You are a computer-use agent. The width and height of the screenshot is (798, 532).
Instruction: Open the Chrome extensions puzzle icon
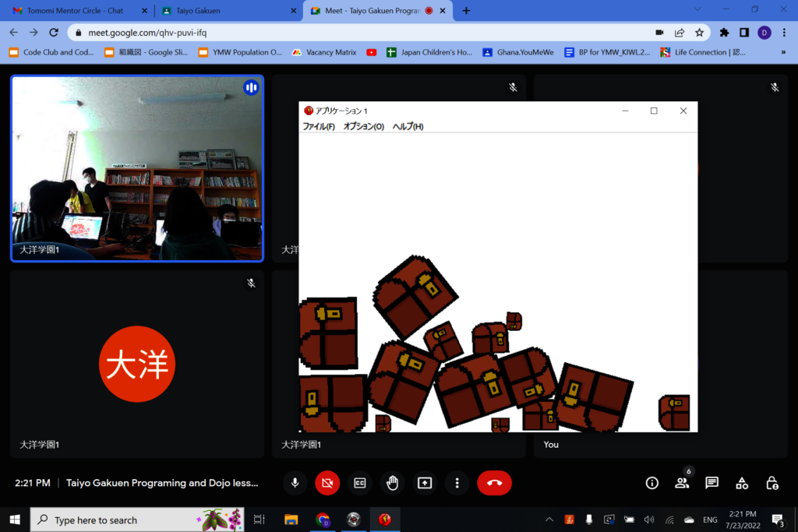724,33
